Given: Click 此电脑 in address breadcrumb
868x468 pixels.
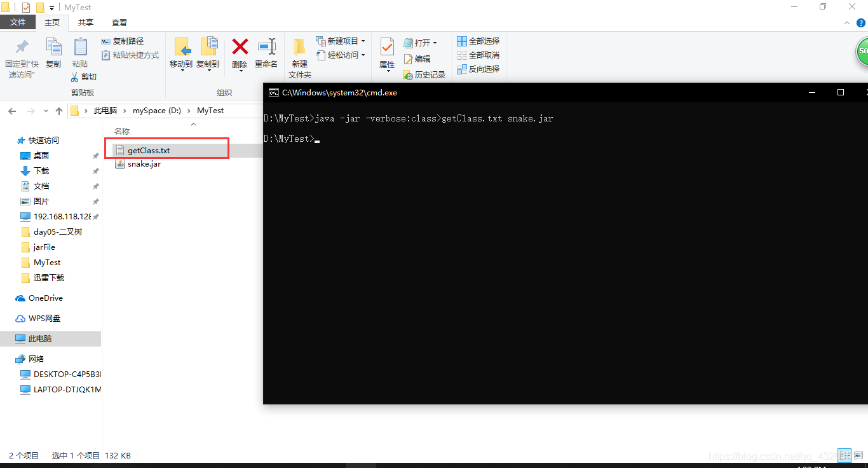Looking at the screenshot, I should click(105, 111).
